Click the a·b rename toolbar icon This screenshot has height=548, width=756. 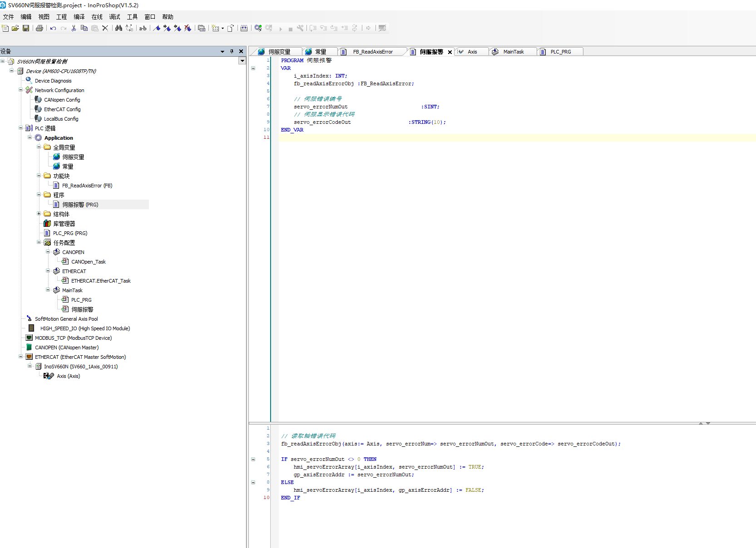[143, 28]
